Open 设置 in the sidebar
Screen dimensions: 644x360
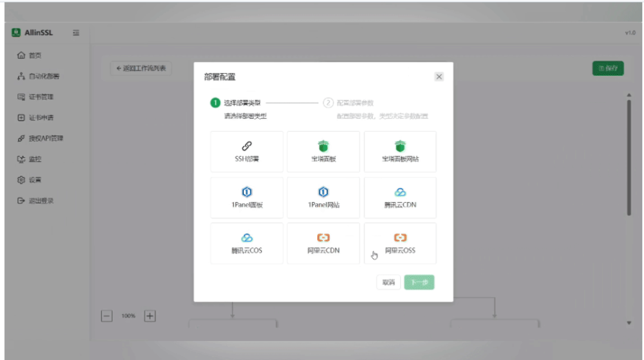point(30,180)
